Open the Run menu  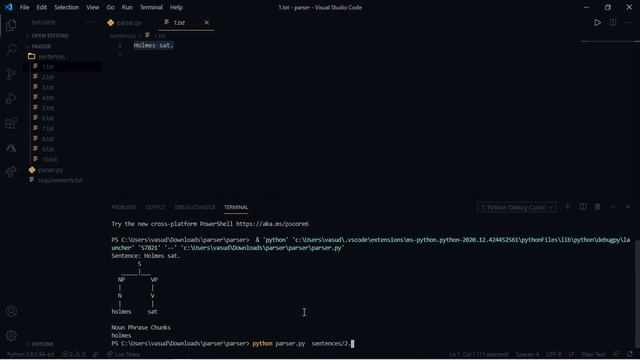(x=127, y=7)
